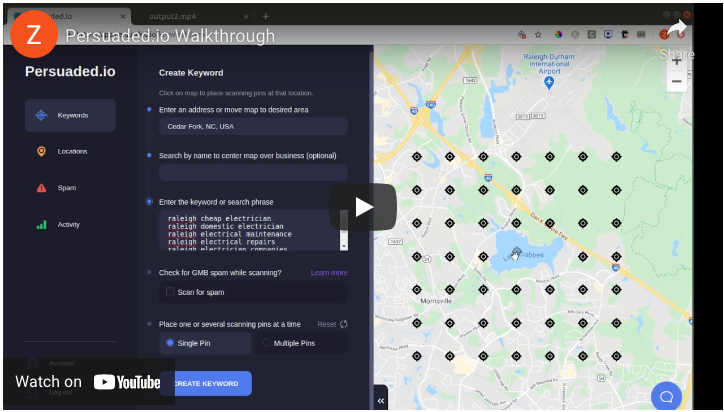Click the black character extension icon

625,34
